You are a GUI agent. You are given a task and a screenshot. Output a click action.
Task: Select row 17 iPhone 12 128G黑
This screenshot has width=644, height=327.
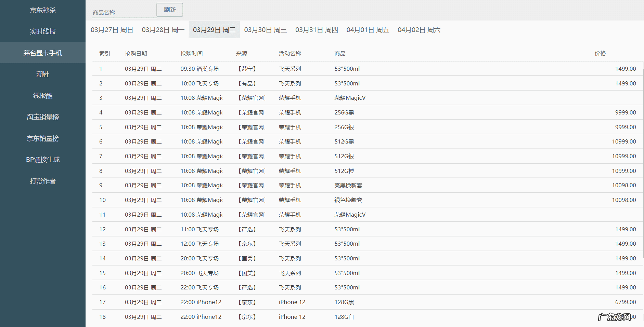(344, 302)
